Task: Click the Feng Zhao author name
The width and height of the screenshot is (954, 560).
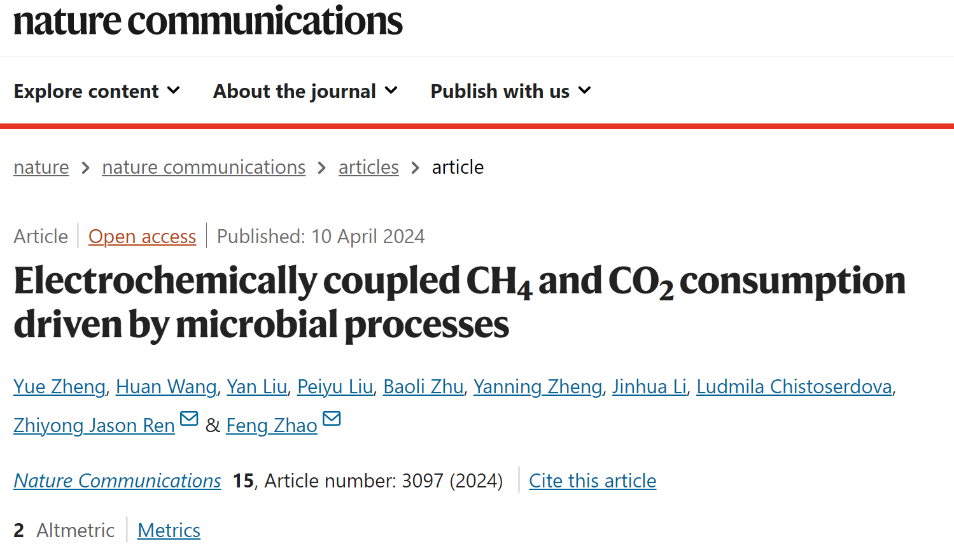Action: click(272, 425)
